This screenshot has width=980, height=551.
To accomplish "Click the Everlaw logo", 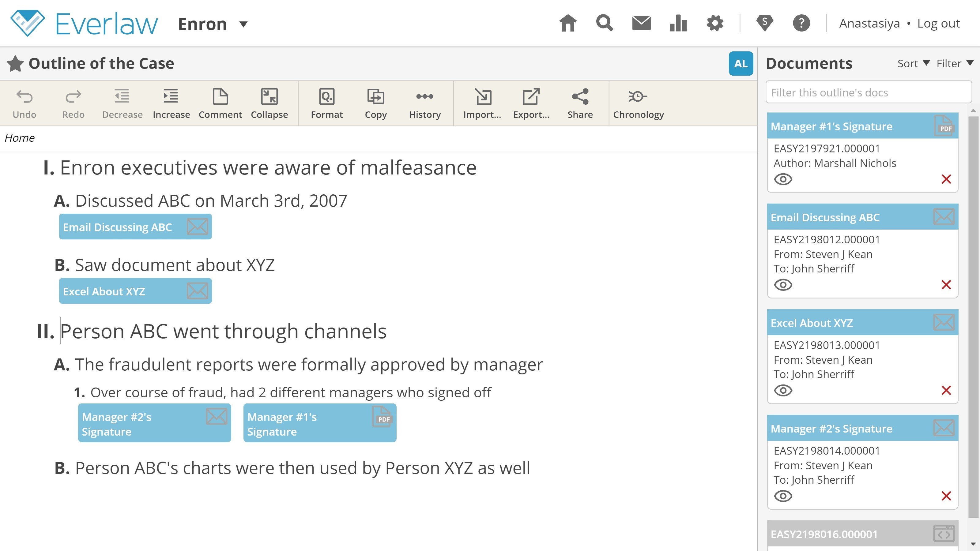I will coord(84,23).
